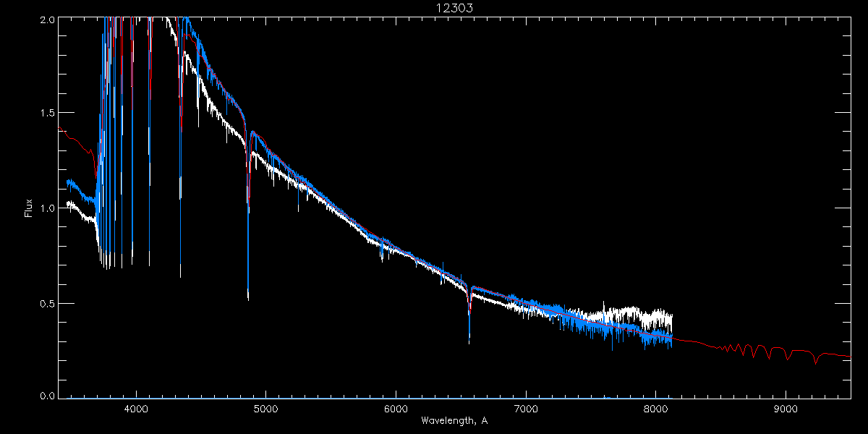Click the 8000 wavelength tick label

655,409
